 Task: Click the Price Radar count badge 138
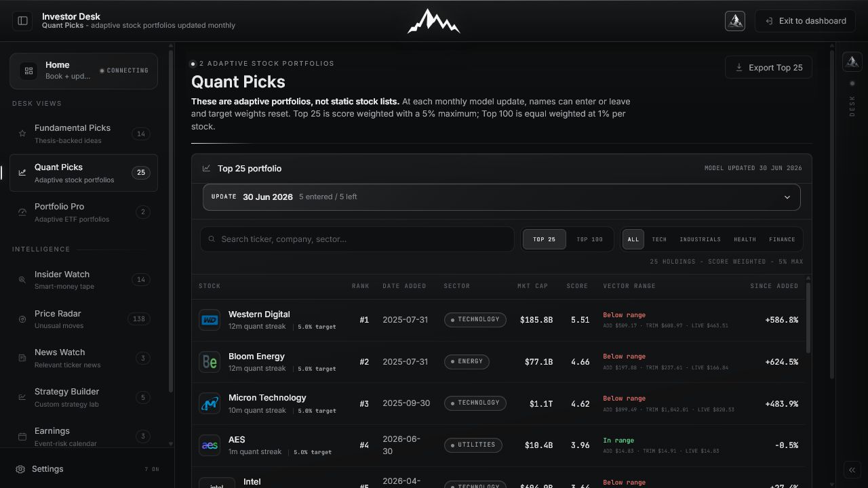pos(139,319)
